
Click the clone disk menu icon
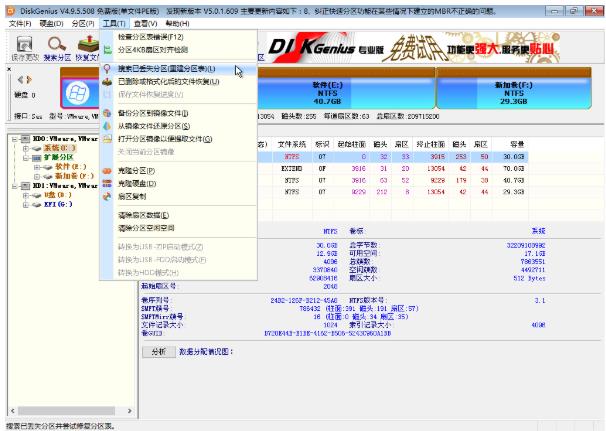[x=107, y=184]
